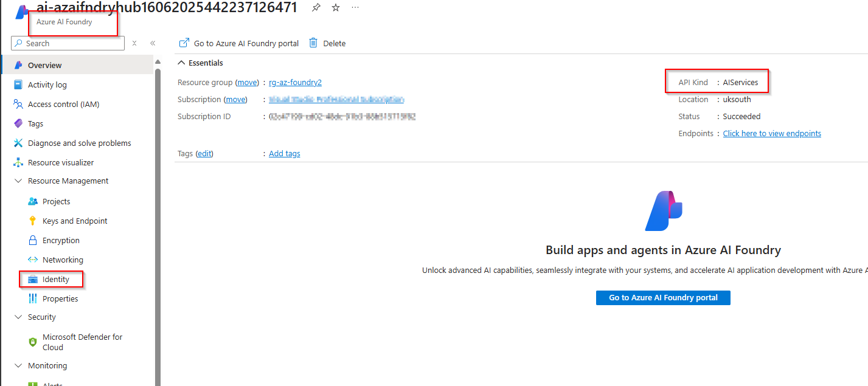Click the Delete toolbar command
868x386 pixels.
click(327, 43)
